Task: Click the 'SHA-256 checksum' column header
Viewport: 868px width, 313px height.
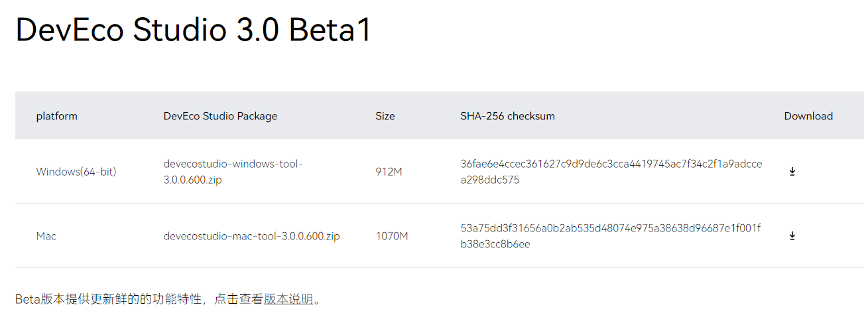Action: click(x=507, y=116)
